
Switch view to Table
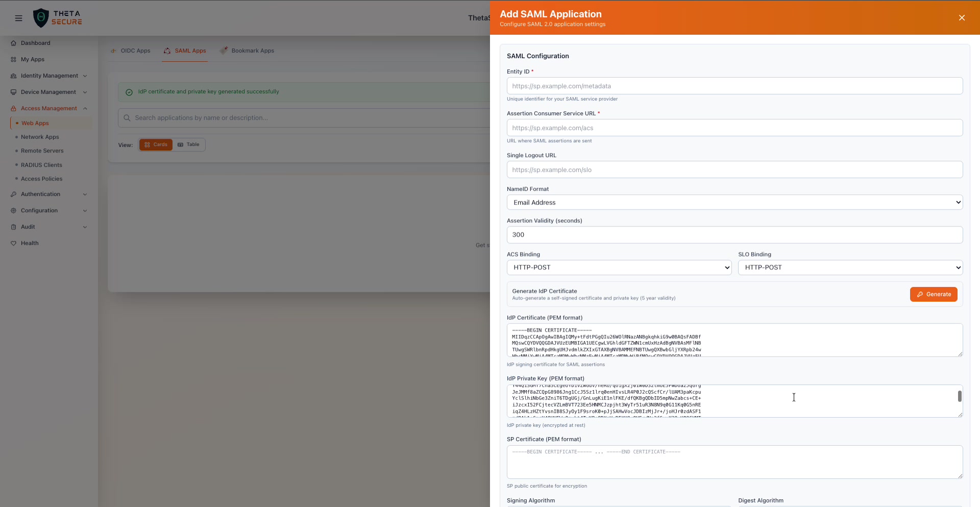pos(188,144)
